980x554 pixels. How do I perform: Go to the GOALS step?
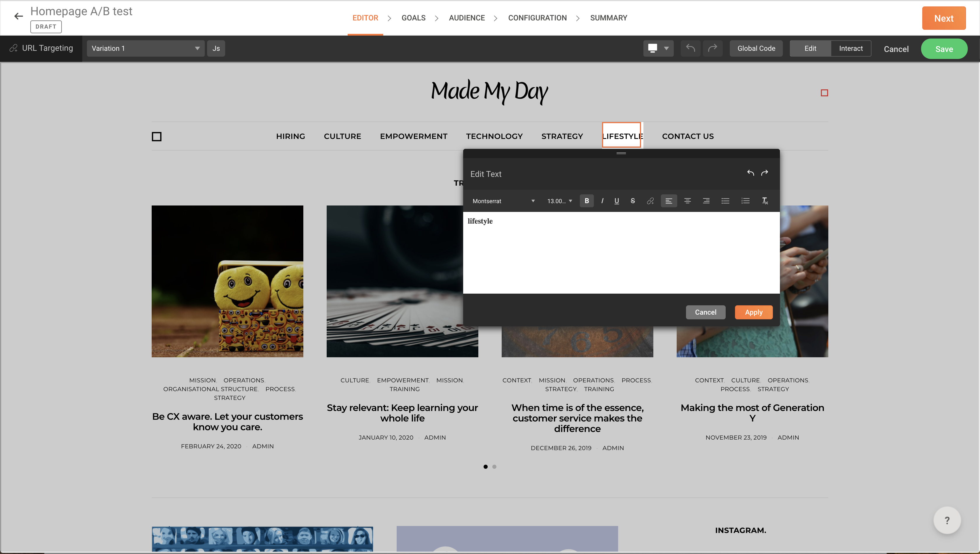(413, 18)
